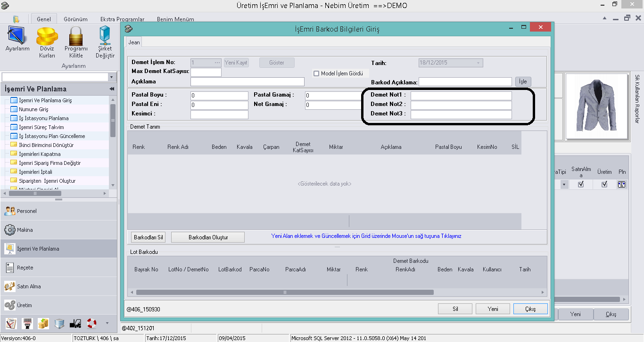
Task: Open Demet İşlem No ellipsis lookup
Action: pos(217,63)
